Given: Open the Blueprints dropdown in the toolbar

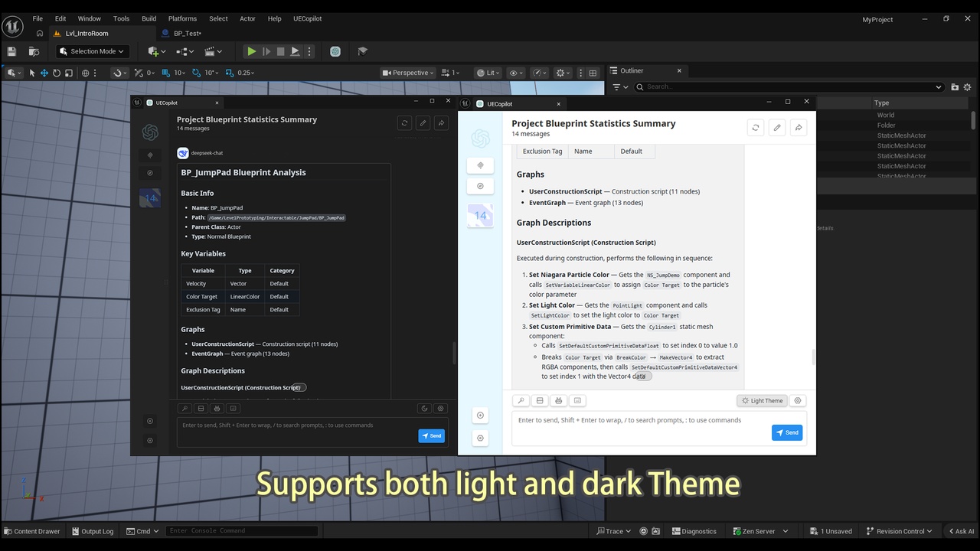Looking at the screenshot, I should (x=185, y=51).
